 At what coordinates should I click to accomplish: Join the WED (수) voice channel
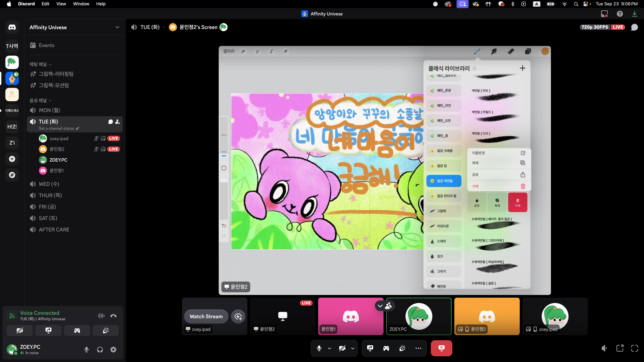(x=49, y=184)
